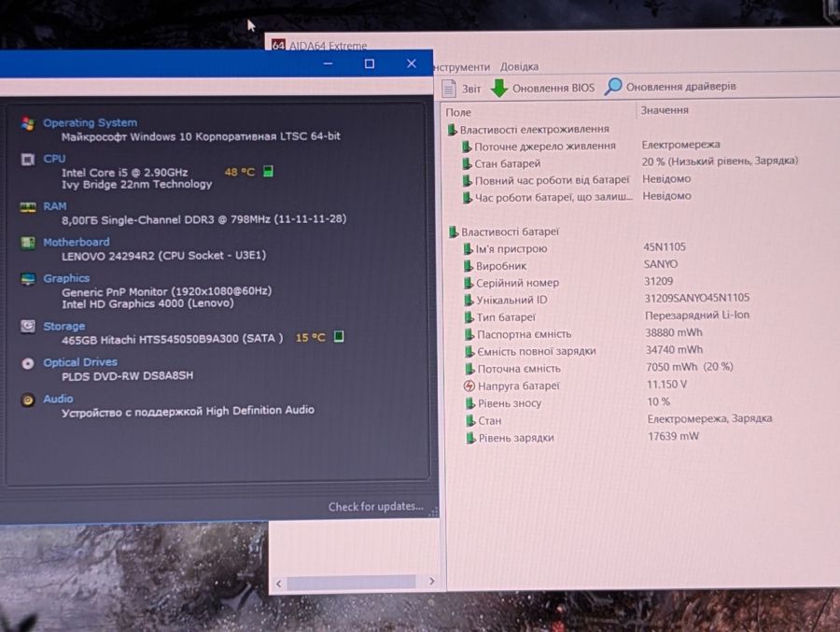Image resolution: width=840 pixels, height=632 pixels.
Task: Click the Audio speaker icon
Action: (28, 400)
